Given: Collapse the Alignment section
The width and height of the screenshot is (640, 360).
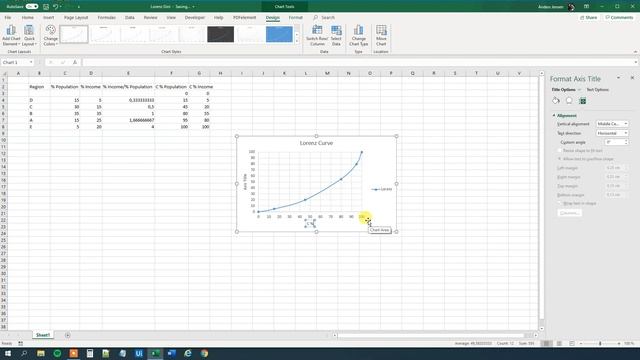Looking at the screenshot, I should coord(554,116).
